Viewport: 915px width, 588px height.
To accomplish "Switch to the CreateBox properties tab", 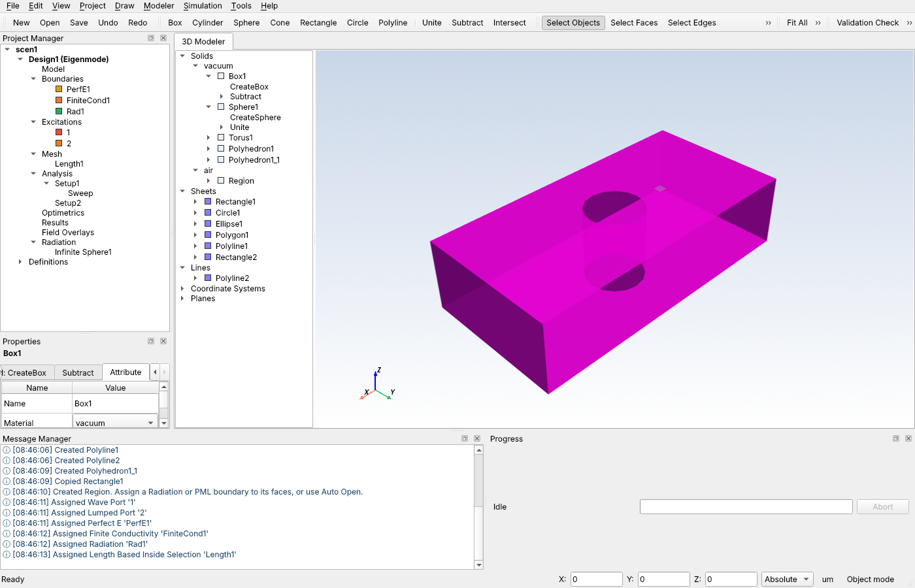I will coord(27,372).
